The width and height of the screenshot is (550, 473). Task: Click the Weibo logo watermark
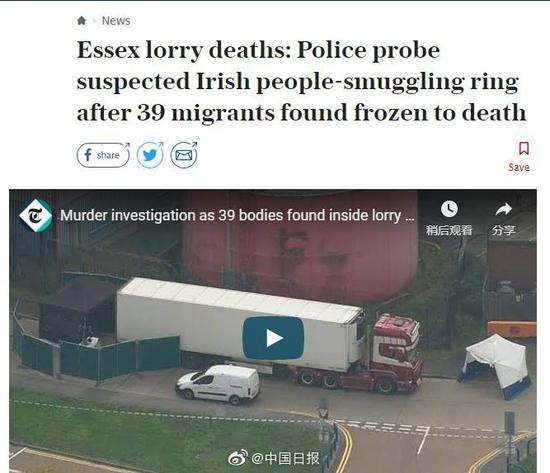pyautogui.click(x=237, y=457)
